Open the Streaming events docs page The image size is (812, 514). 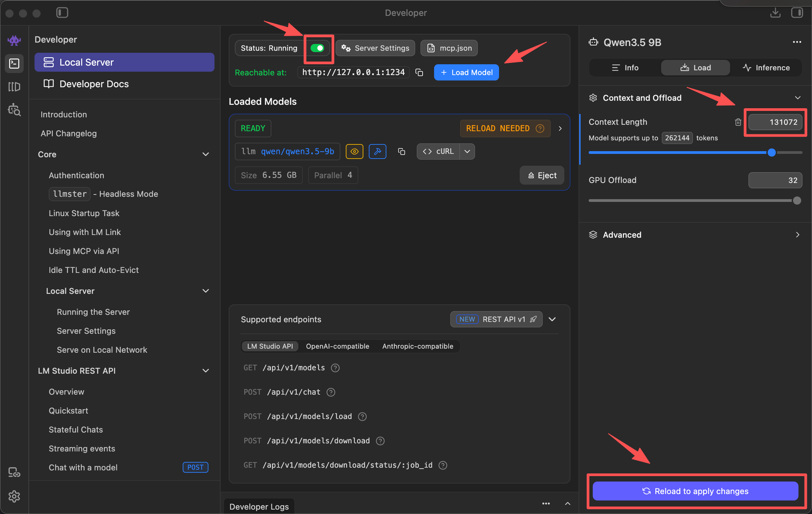(x=82, y=449)
